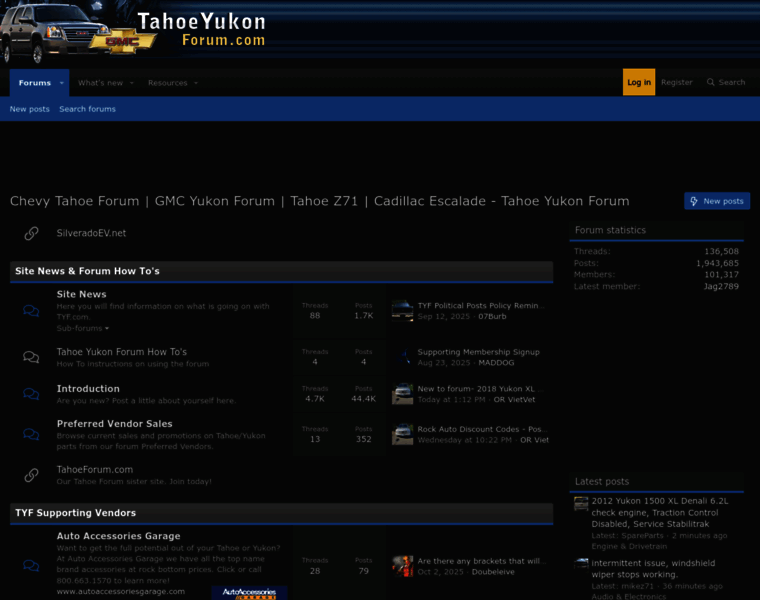Open the Tahoe Yukon Forum How To's forum
Screen dimensions: 760x600
(121, 352)
